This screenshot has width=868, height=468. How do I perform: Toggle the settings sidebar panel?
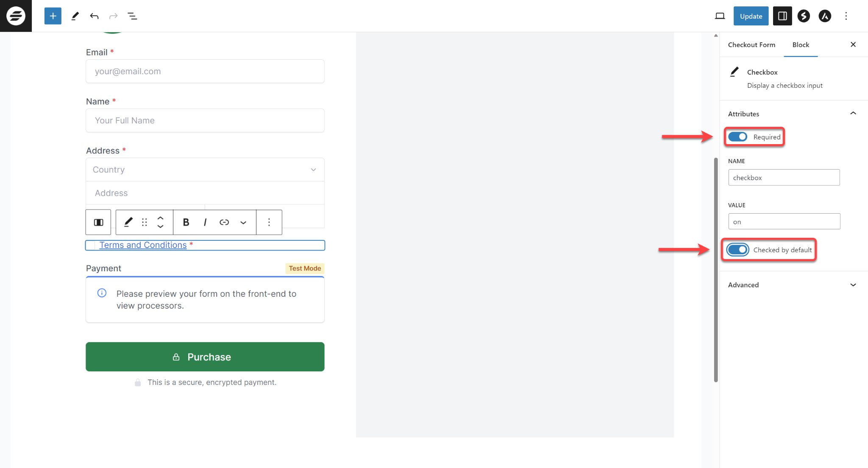(782, 16)
